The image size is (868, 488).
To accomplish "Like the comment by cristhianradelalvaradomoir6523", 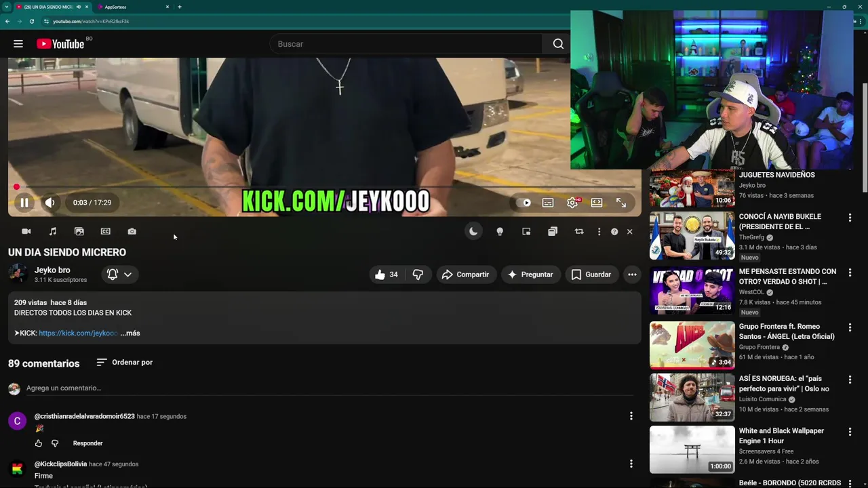I will pos(39,443).
